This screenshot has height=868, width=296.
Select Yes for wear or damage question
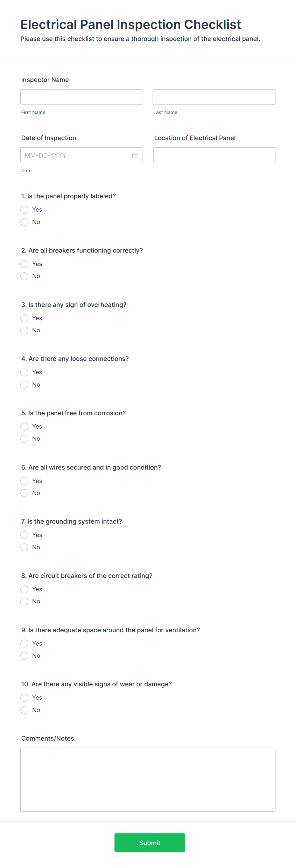(24, 697)
